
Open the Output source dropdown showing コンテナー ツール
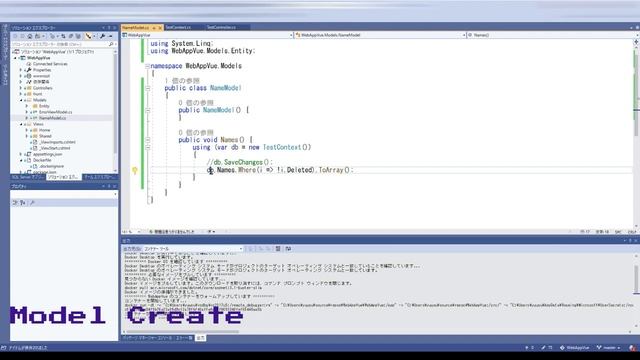241,249
